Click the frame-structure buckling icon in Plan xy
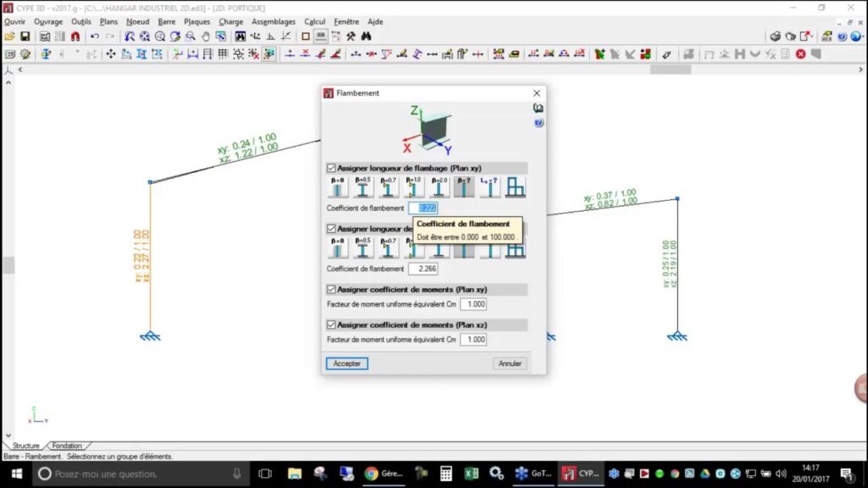 point(515,187)
